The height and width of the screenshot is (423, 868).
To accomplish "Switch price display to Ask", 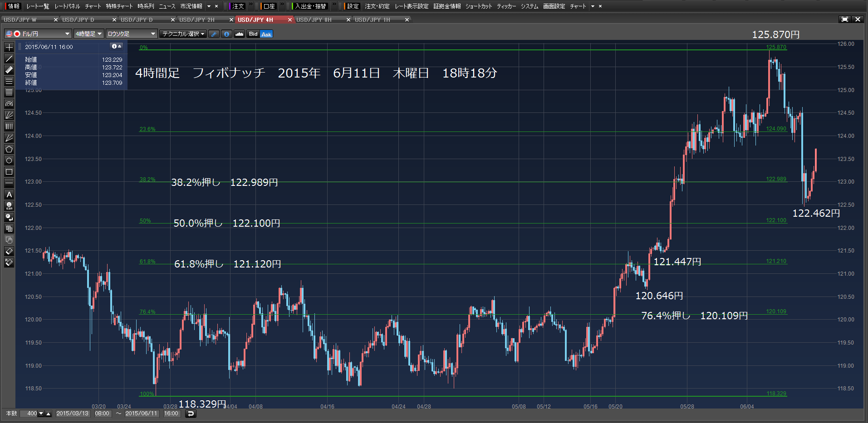I will [266, 34].
